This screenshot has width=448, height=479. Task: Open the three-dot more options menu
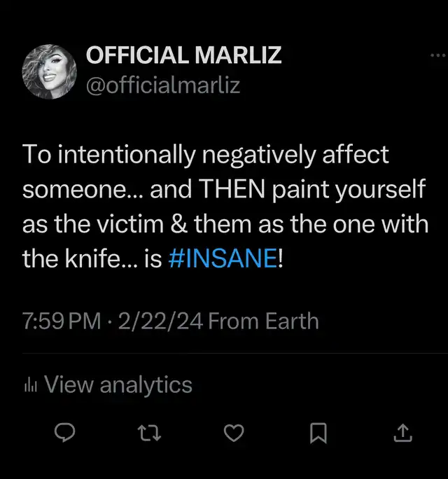click(x=437, y=56)
